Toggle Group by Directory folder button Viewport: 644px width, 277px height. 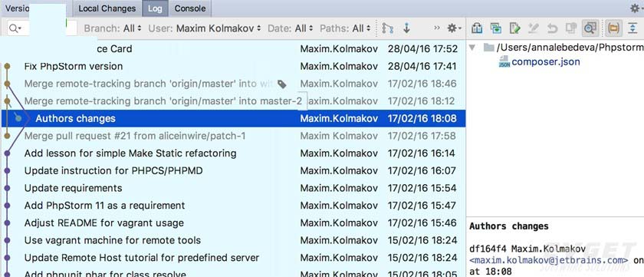(x=613, y=28)
